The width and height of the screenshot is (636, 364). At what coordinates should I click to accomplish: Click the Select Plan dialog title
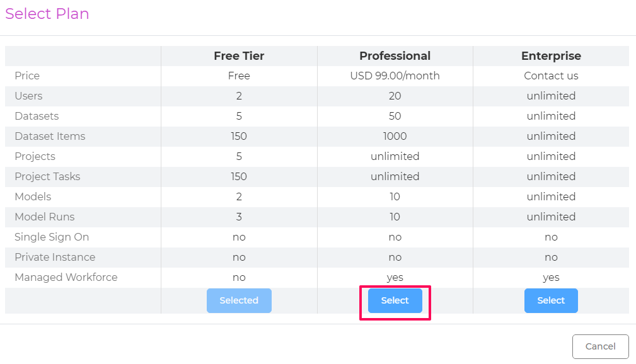[x=47, y=14]
